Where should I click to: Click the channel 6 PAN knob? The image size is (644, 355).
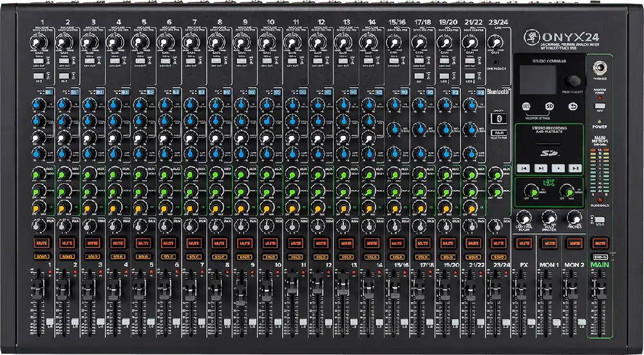tap(164, 225)
